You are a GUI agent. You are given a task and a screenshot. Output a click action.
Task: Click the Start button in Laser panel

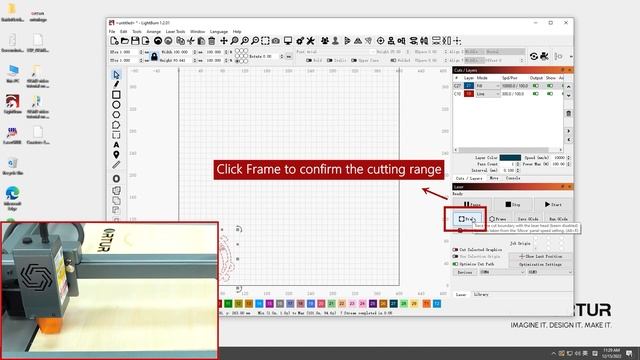pyautogui.click(x=553, y=204)
